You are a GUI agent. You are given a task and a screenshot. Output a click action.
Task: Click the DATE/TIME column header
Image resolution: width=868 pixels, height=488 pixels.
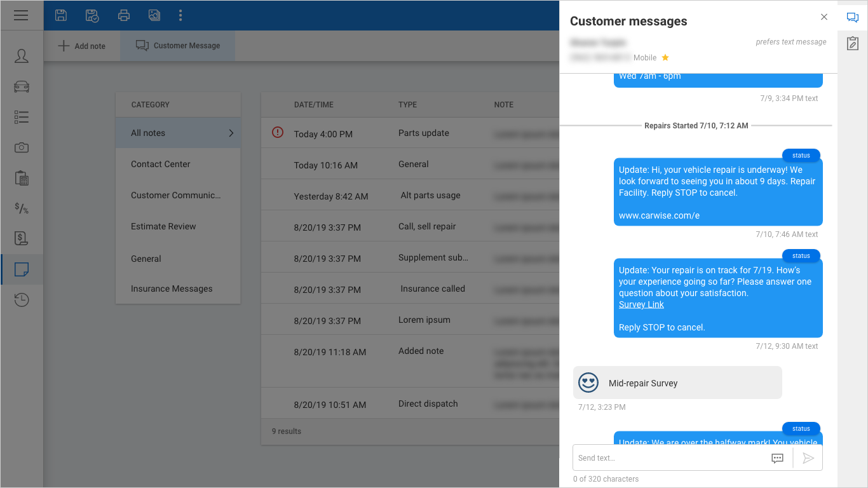314,105
